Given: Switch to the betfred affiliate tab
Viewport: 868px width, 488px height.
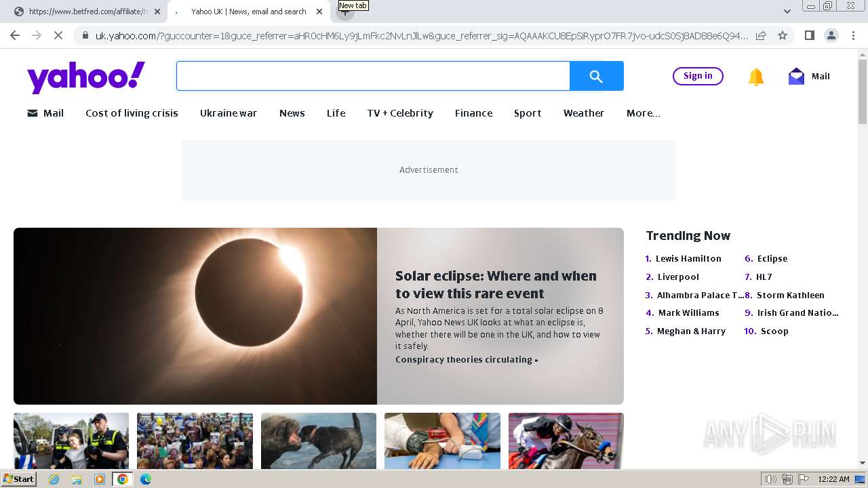Looking at the screenshot, I should click(87, 12).
